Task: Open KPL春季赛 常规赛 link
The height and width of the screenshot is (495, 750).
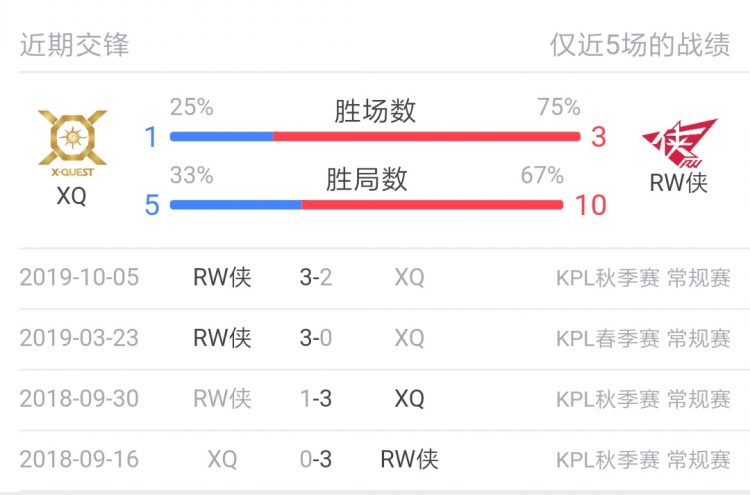Action: coord(643,339)
